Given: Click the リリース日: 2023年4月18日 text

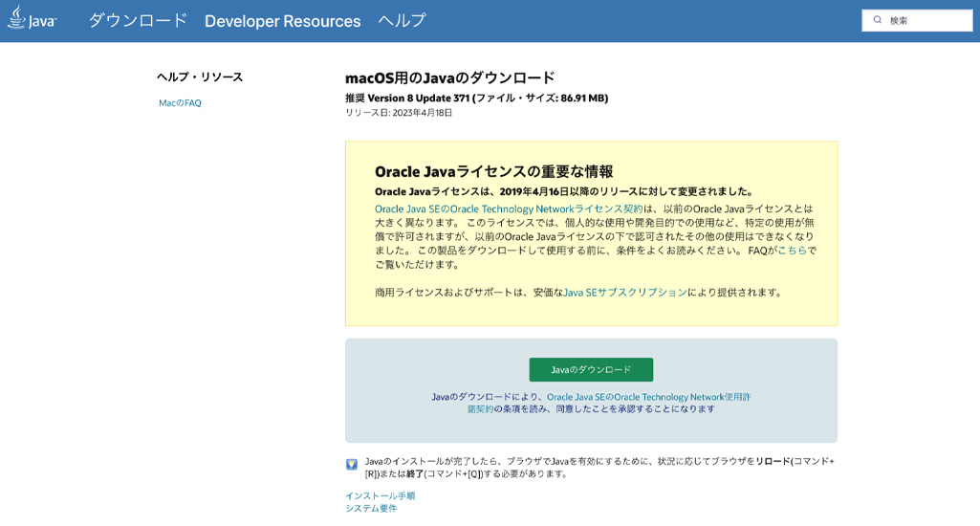Looking at the screenshot, I should pos(399,113).
